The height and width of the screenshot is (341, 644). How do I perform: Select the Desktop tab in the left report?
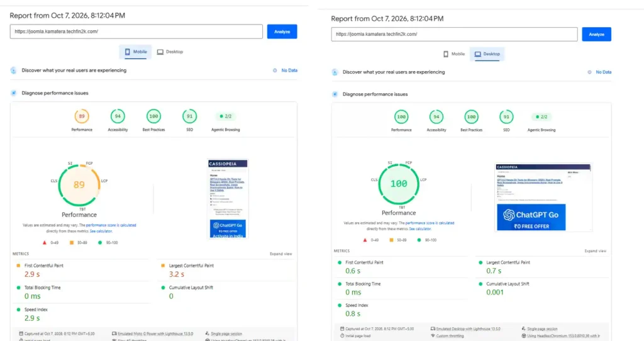coord(170,52)
